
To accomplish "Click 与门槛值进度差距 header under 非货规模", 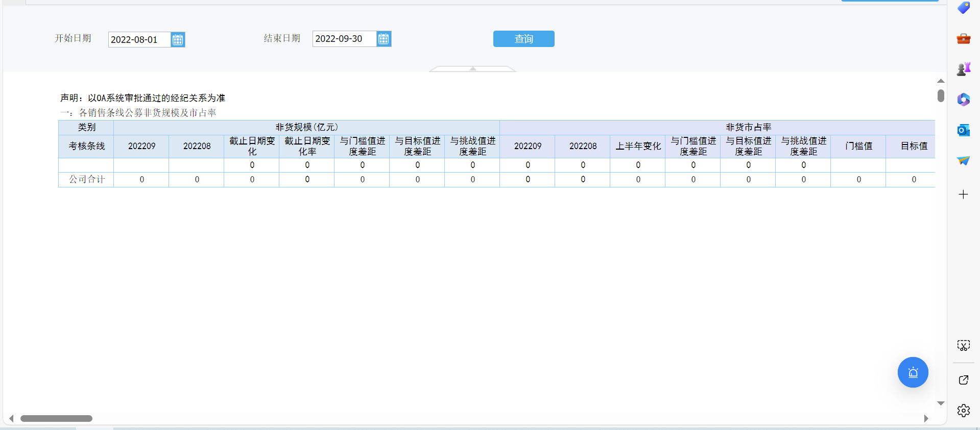I will (362, 146).
